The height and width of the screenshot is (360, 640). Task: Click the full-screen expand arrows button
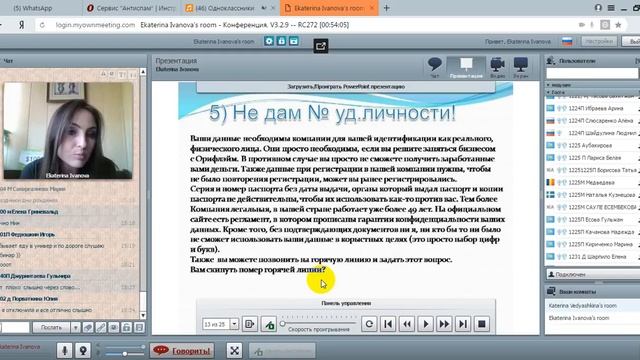click(x=234, y=351)
